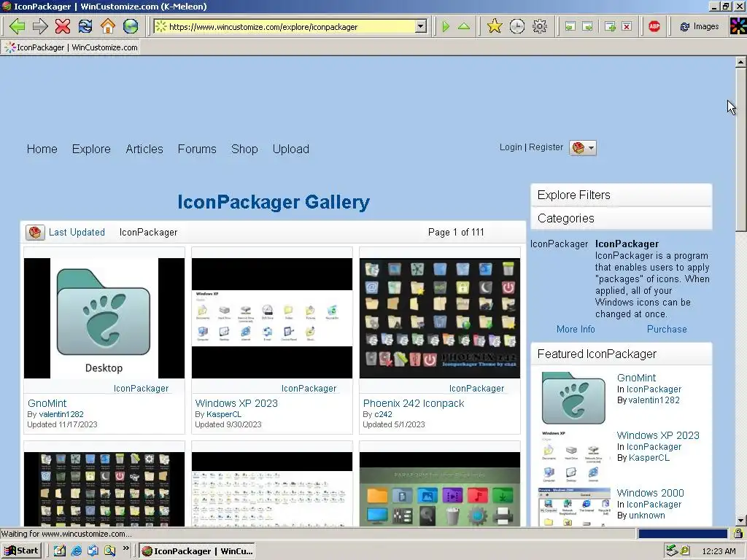Click the IconPackager icon beside Last Updated
The image size is (747, 560).
coord(35,233)
